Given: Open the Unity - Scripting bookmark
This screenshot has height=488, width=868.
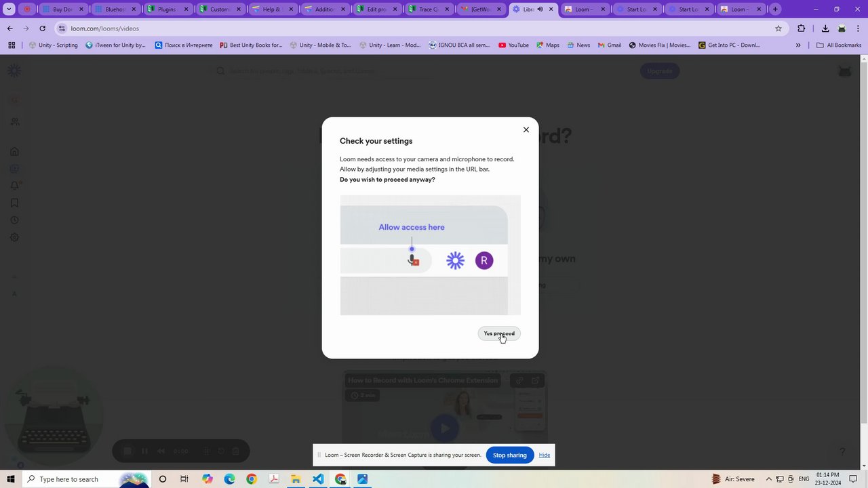Looking at the screenshot, I should [53, 45].
